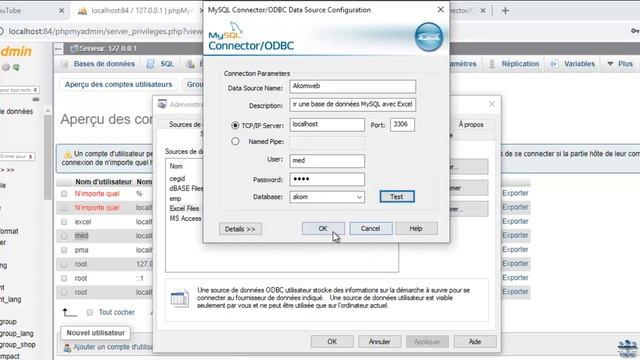Tick checkbox for root ::1 row
Viewport: 640px width, 360px height.
click(x=64, y=278)
